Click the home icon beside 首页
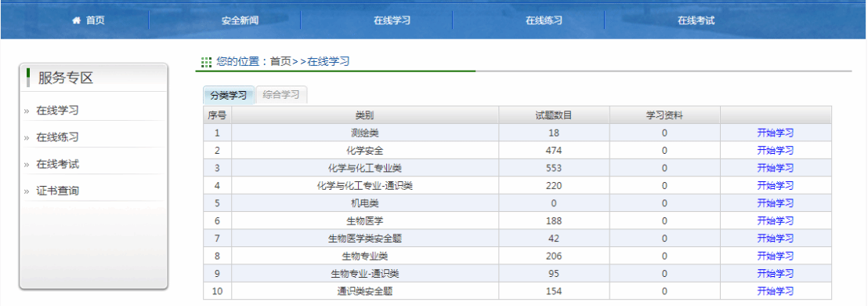 click(77, 20)
